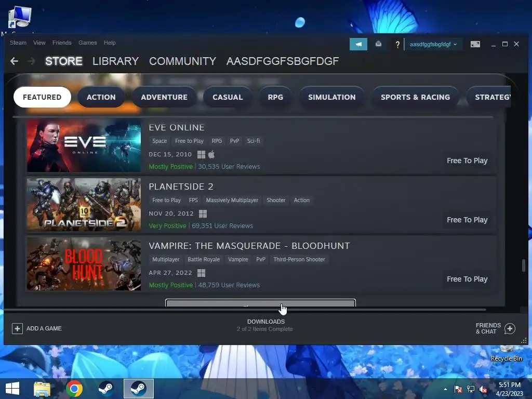Switch to Big Picture mode icon

475,44
